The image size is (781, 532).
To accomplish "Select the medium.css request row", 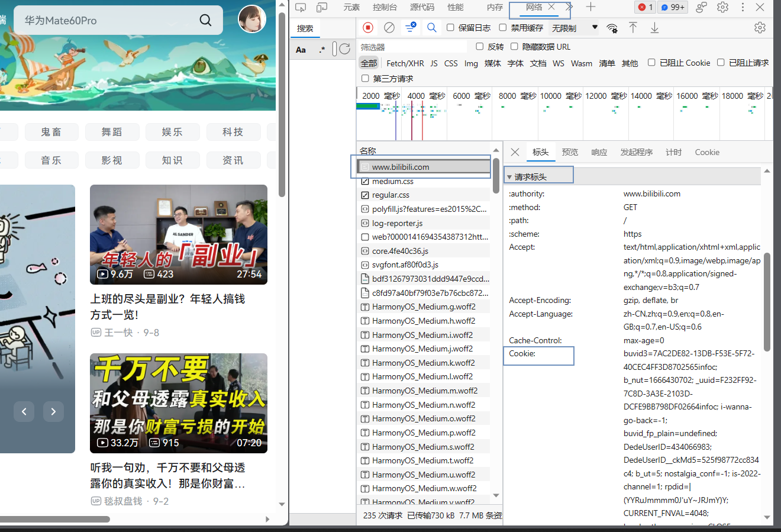I will tap(424, 181).
